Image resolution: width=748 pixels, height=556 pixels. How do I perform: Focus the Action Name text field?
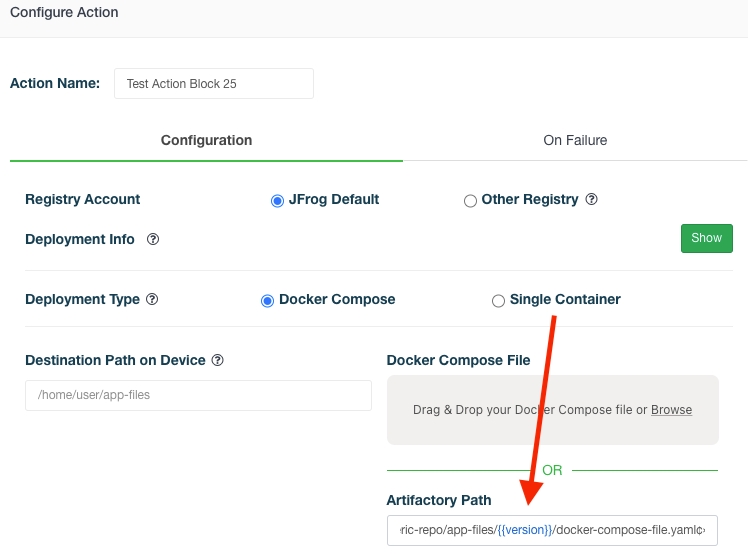pos(214,84)
